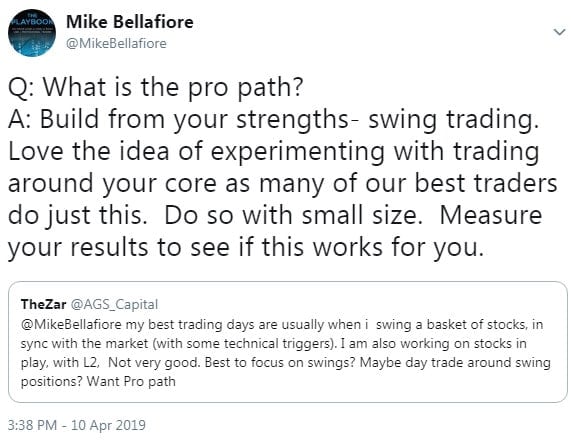Screen dimensions: 571x443
Task: Click the @MikeBellafiore mention in quoted tweet
Action: [x=71, y=324]
